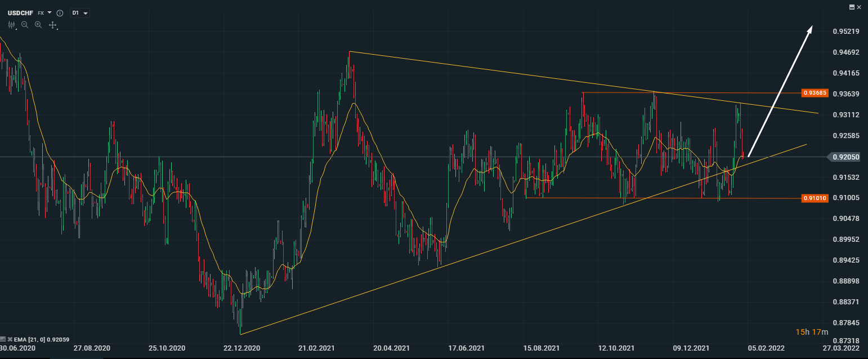
Task: Click the current price tag 0.92050
Action: tap(845, 157)
